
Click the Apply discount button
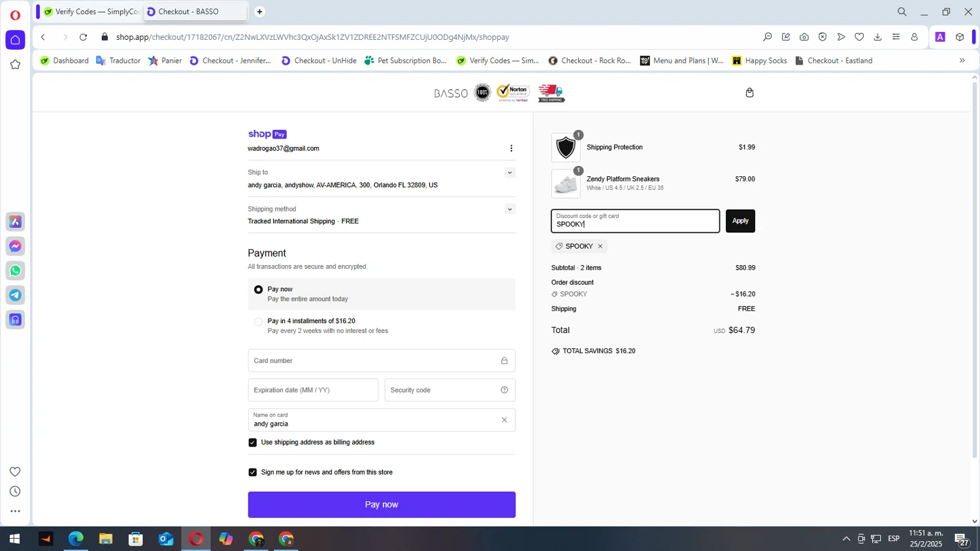click(740, 221)
